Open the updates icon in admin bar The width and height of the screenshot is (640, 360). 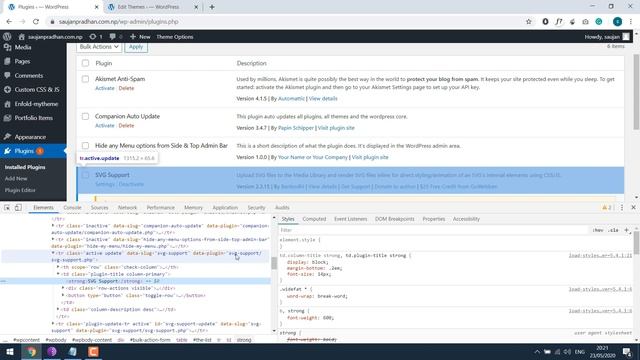coord(93,37)
